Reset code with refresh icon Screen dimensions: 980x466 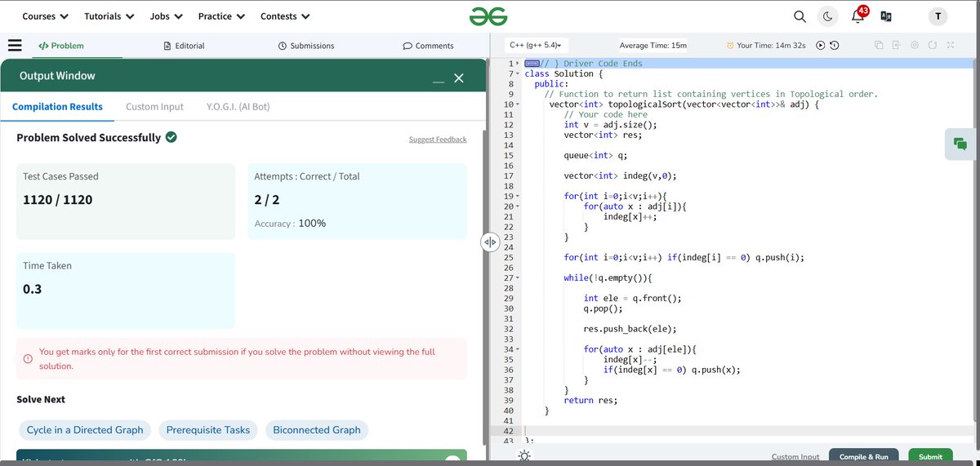tap(932, 46)
